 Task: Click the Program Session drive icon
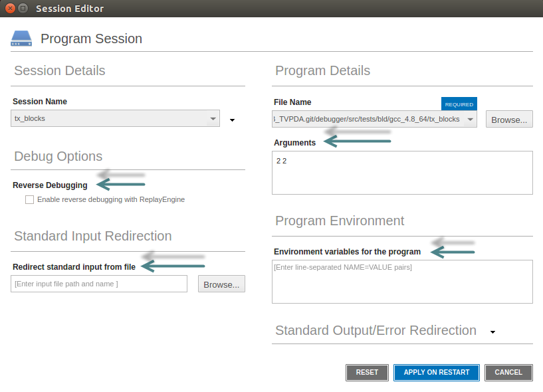[x=21, y=39]
